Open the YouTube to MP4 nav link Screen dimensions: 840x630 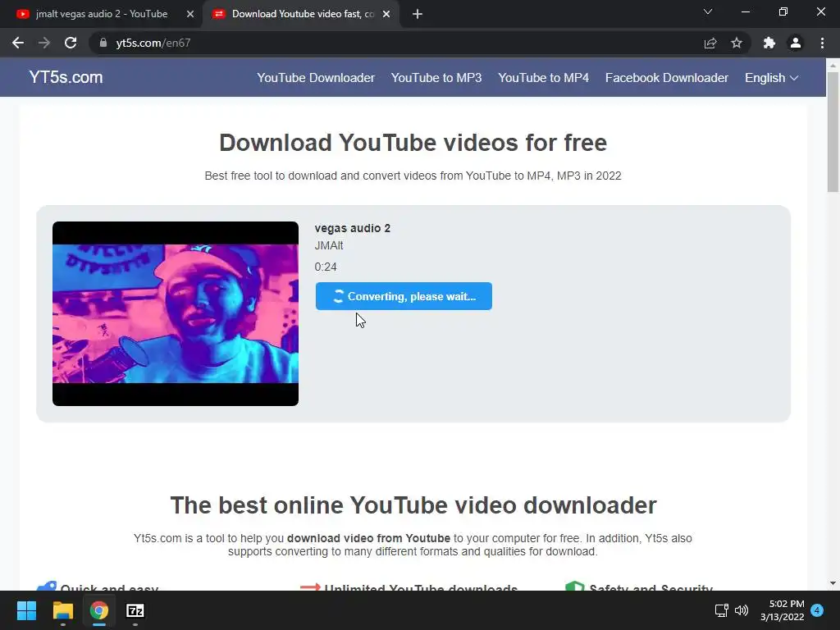click(x=544, y=78)
